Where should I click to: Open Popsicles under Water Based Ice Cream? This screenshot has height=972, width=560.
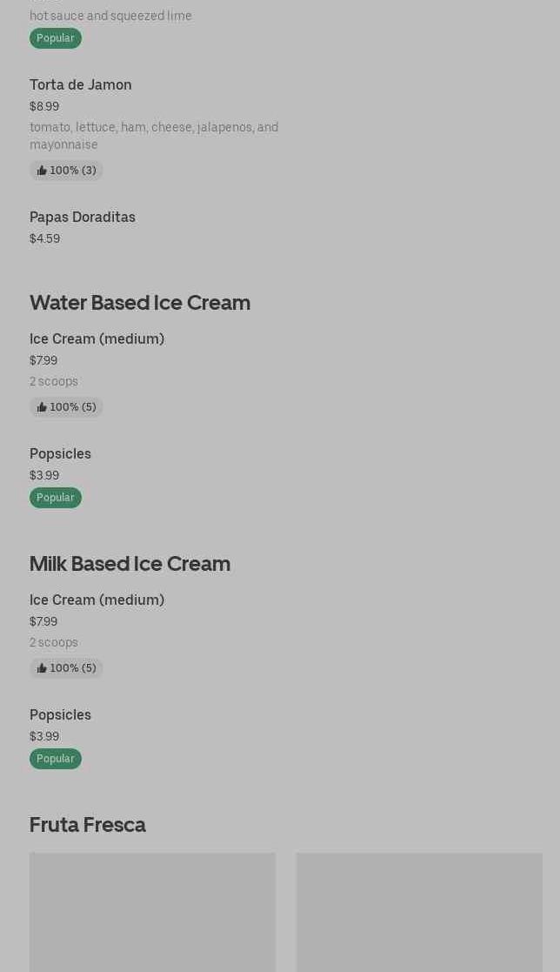60,453
